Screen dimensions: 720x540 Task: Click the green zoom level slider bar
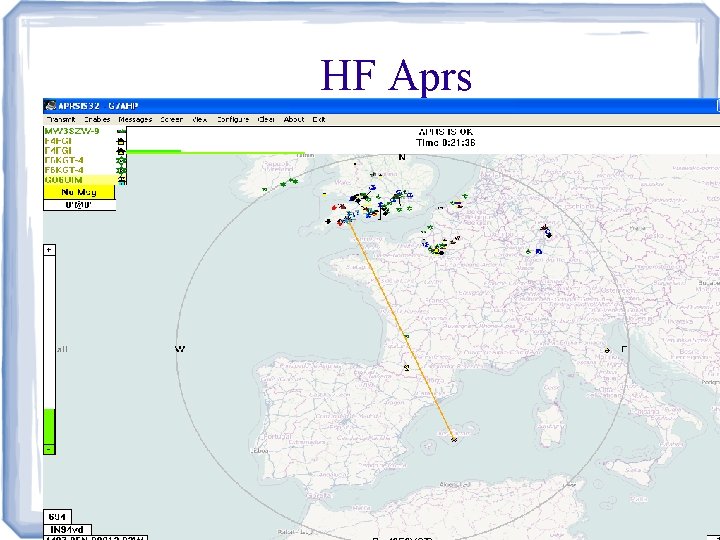click(x=49, y=427)
